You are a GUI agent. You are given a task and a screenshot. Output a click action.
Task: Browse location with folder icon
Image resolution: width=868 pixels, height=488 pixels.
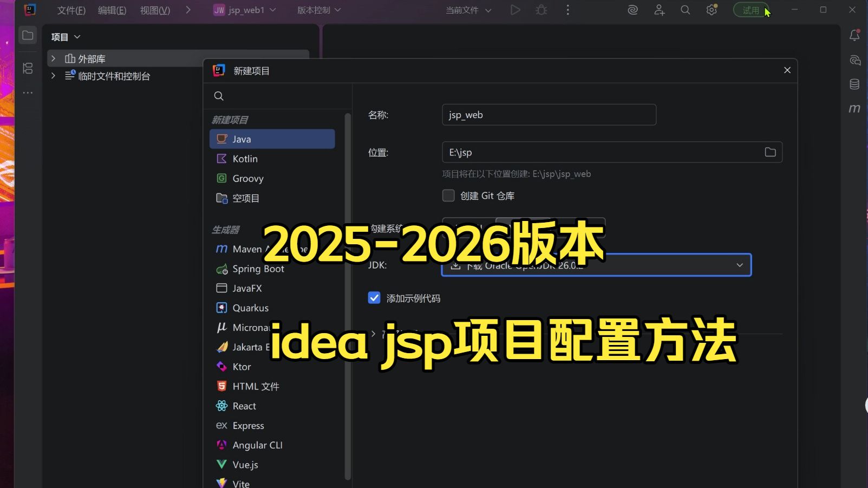click(x=770, y=152)
